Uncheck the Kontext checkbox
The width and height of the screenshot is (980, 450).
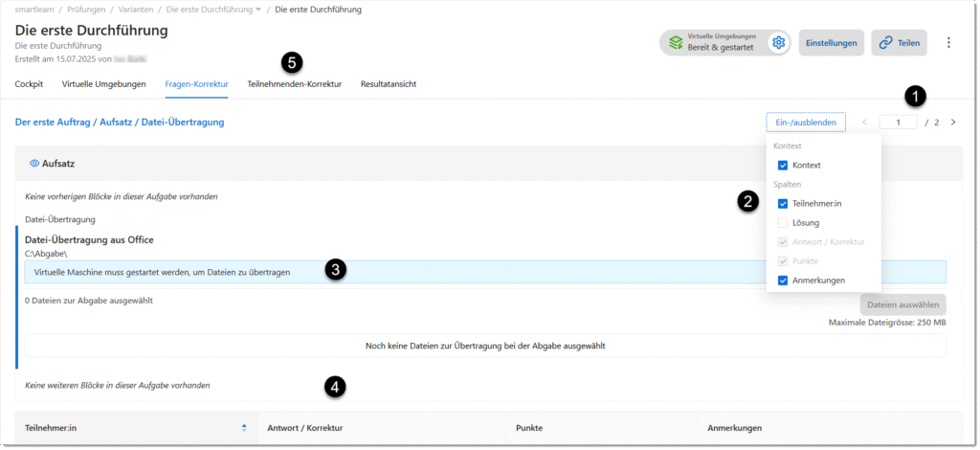coord(783,166)
